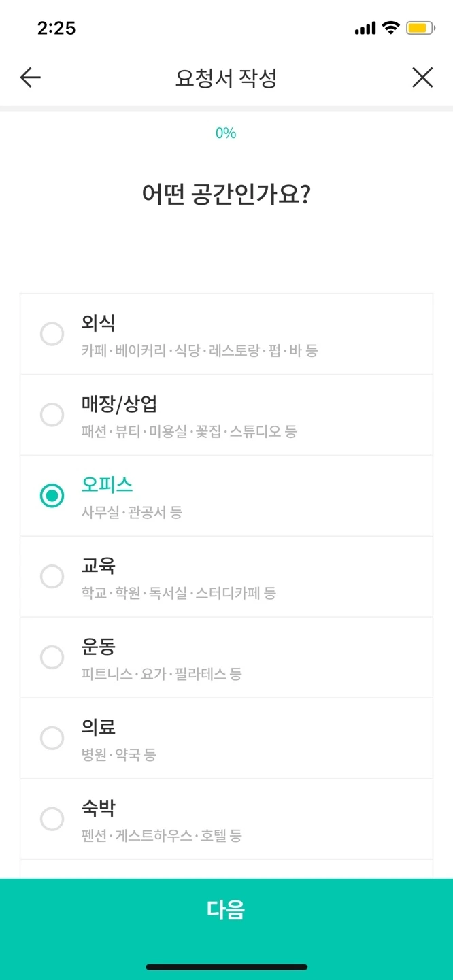Tap the 다음 next button
Screen dimensions: 453x980
tap(227, 909)
